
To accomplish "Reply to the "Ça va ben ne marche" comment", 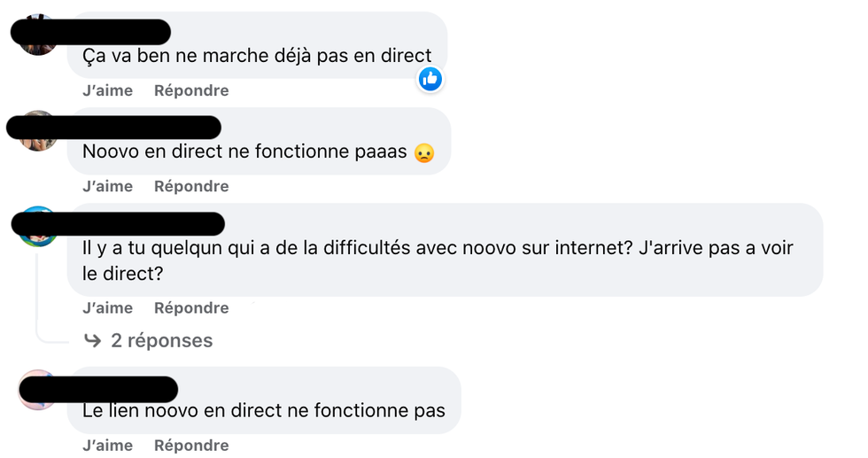I will [x=191, y=90].
